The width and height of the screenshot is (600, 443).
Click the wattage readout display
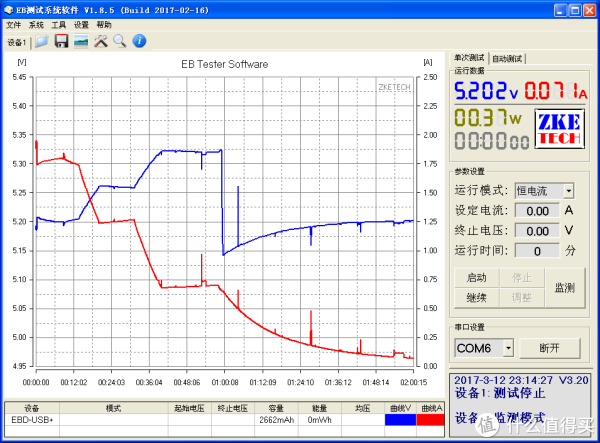pyautogui.click(x=488, y=117)
